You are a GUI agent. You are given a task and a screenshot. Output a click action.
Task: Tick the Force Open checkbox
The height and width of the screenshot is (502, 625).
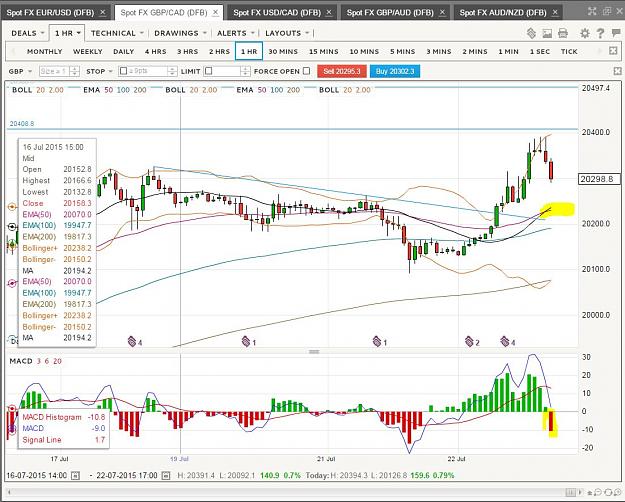(306, 71)
